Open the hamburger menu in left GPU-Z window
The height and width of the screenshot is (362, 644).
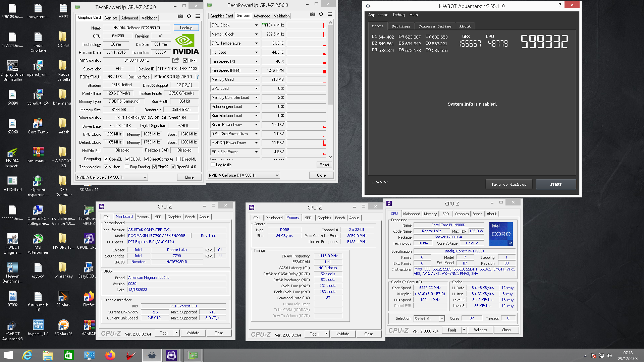point(198,16)
